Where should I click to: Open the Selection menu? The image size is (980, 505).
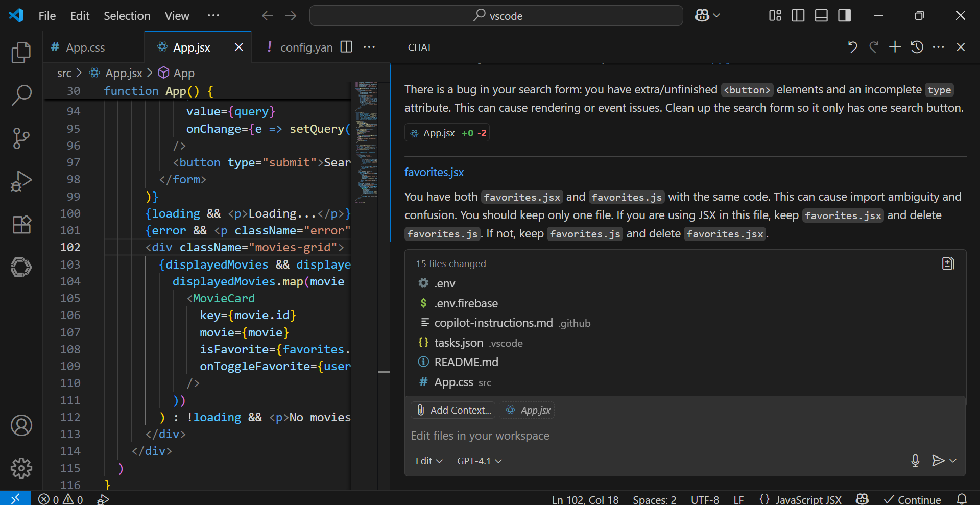click(127, 16)
